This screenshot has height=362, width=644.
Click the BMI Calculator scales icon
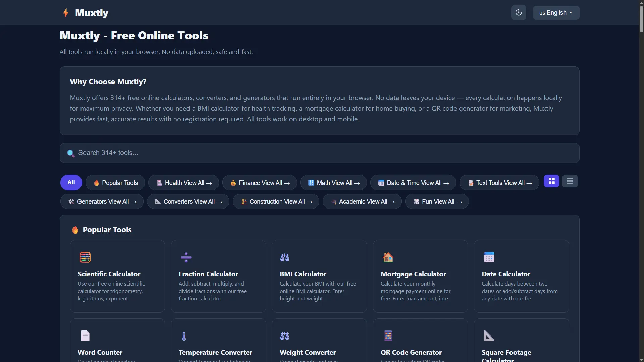coord(285,257)
